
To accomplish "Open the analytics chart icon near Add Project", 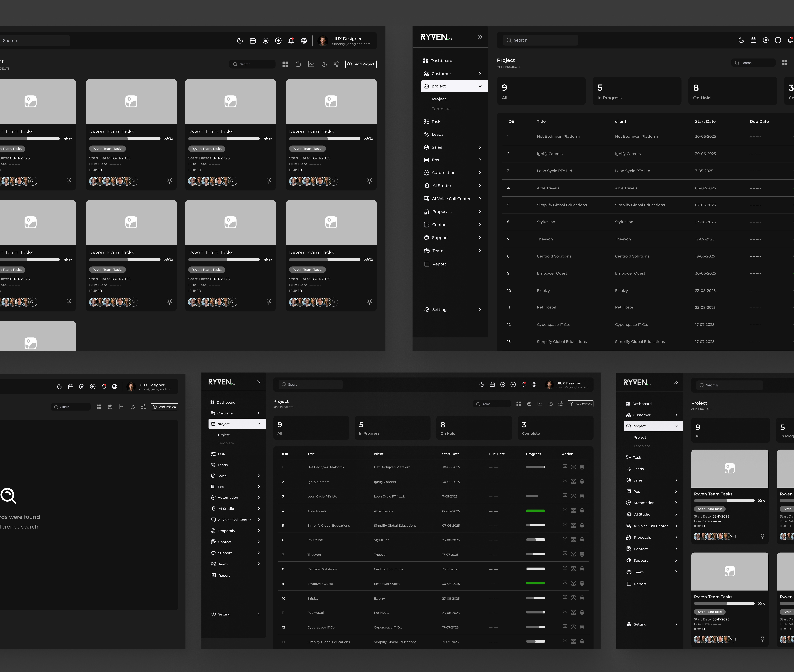I will point(311,64).
